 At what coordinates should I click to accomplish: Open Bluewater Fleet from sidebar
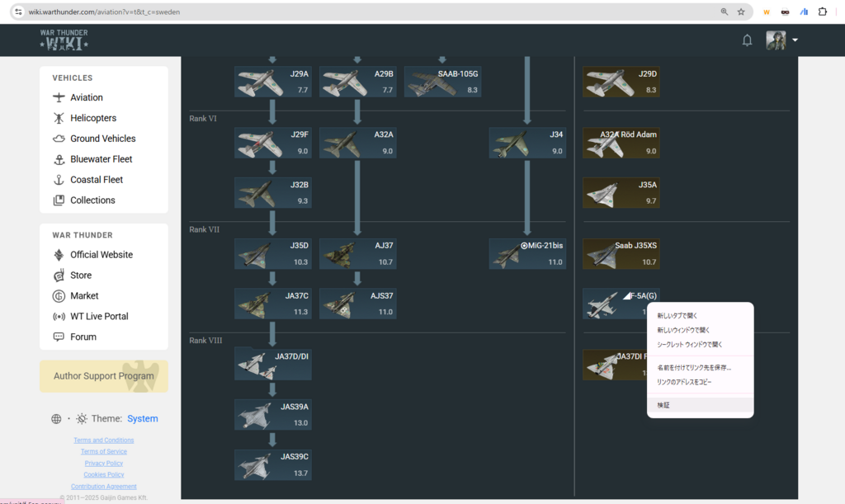(x=101, y=159)
